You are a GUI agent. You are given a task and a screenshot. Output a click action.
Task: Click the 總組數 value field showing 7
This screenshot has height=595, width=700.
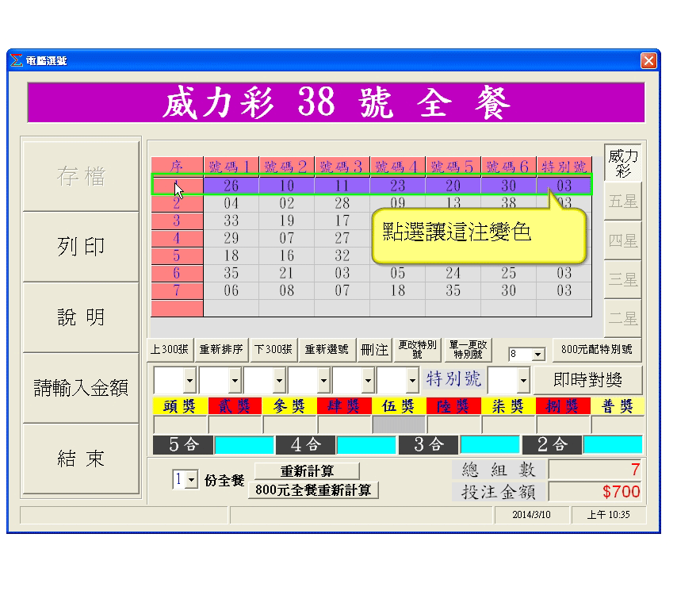click(595, 470)
